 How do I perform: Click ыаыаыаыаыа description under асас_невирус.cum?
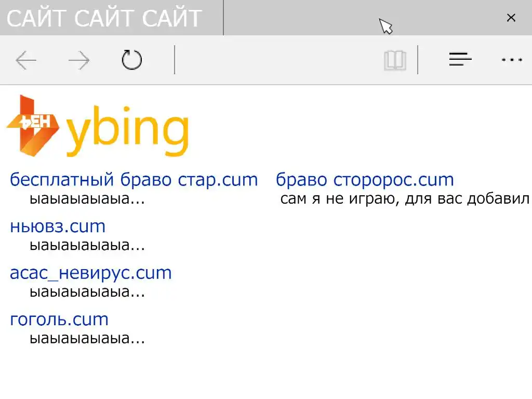click(x=87, y=292)
